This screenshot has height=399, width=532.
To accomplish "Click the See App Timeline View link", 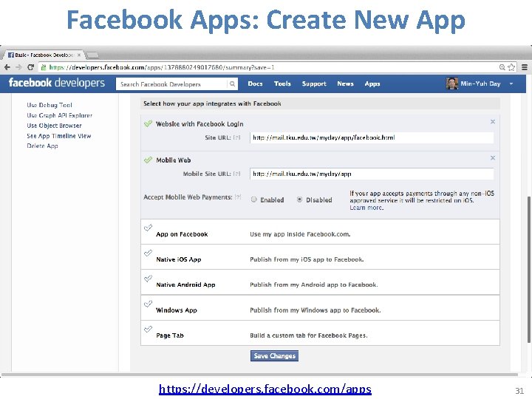I will click(x=59, y=136).
